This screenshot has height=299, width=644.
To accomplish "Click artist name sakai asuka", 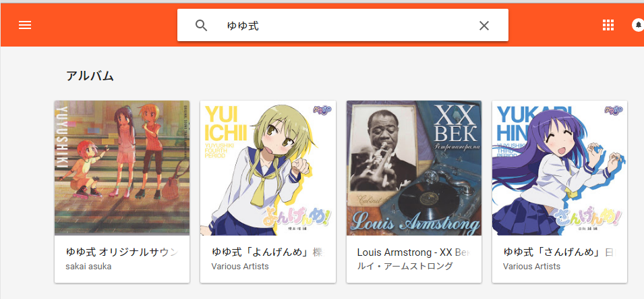I will (88, 266).
